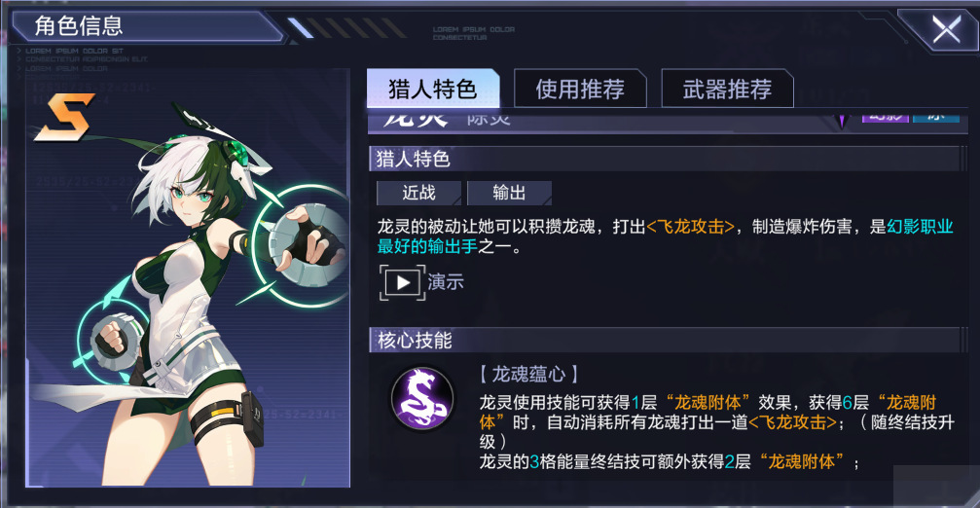Switch to the 使用推荐 tab

coord(580,89)
